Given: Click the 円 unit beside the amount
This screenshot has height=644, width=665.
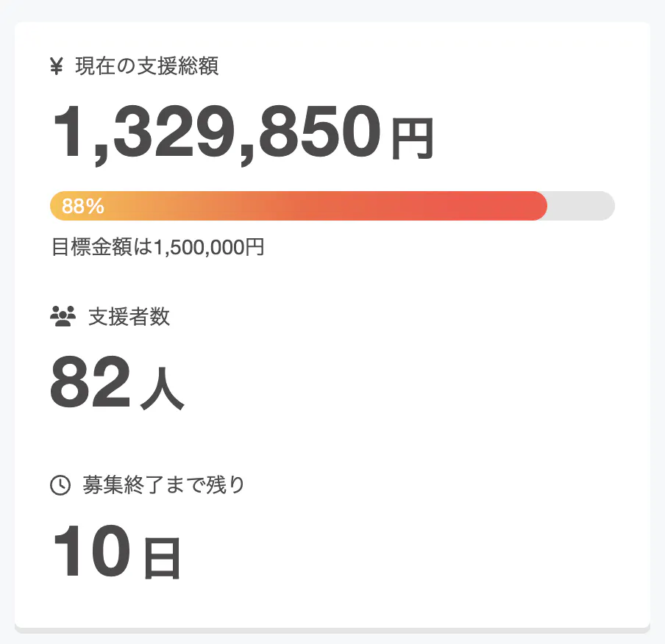Looking at the screenshot, I should 411,140.
